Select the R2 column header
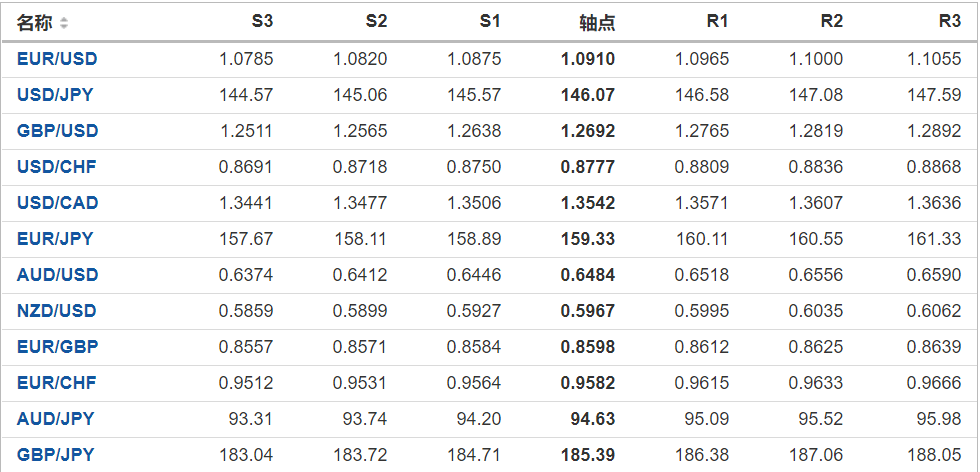 [x=831, y=21]
